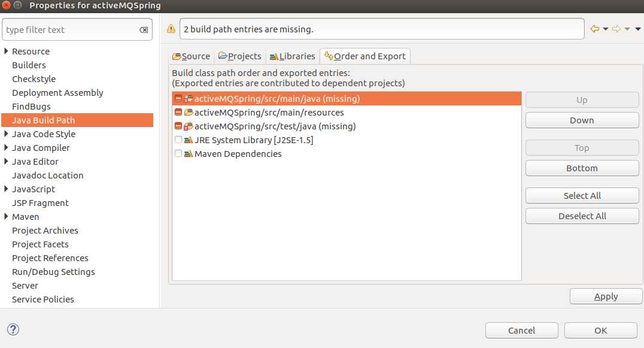Click the JRE System Library icon
The height and width of the screenshot is (348, 644).
click(188, 140)
